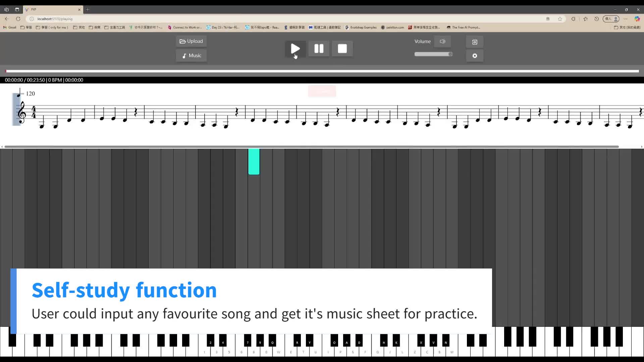Pause the music playback
This screenshot has height=362, width=644.
(x=319, y=49)
